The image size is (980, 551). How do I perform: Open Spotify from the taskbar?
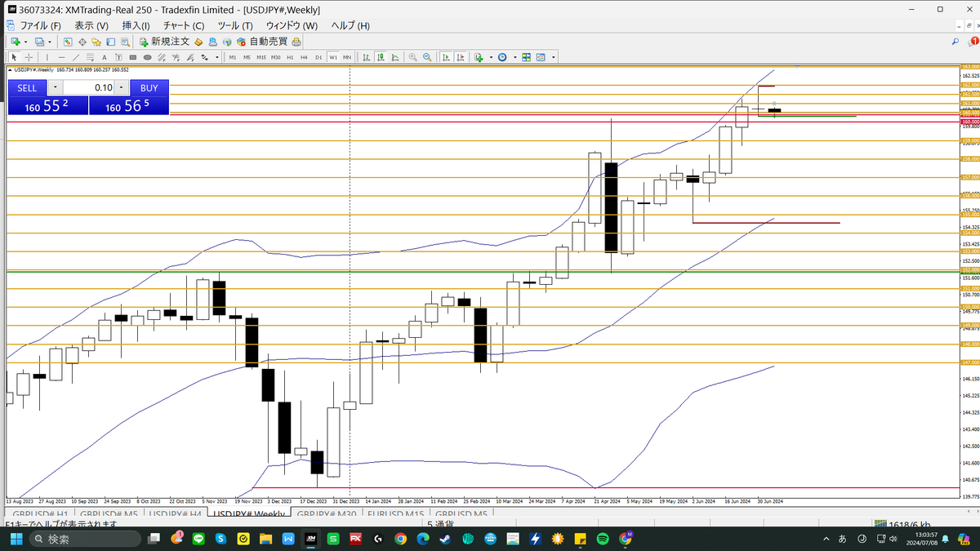[x=602, y=539]
